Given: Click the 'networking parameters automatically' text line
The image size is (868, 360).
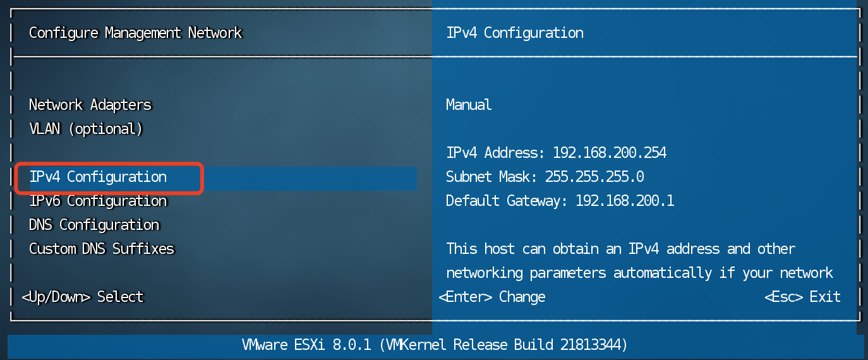Looking at the screenshot, I should tap(639, 273).
